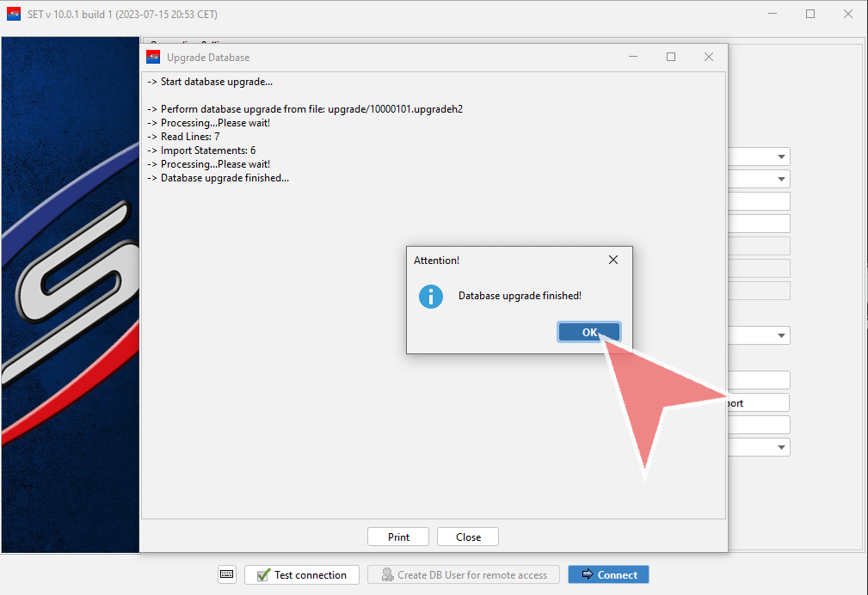Click the keyboard icon button beside Test connection
Screen dimensions: 868x595
(226, 574)
